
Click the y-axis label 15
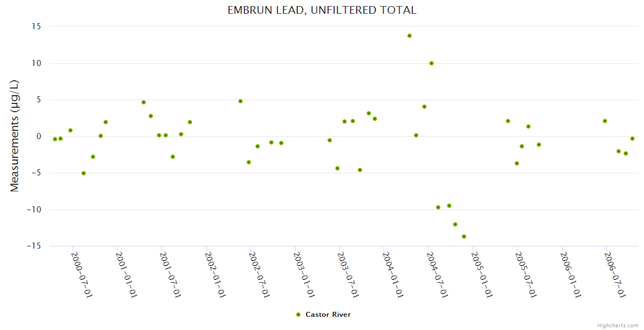tap(37, 26)
